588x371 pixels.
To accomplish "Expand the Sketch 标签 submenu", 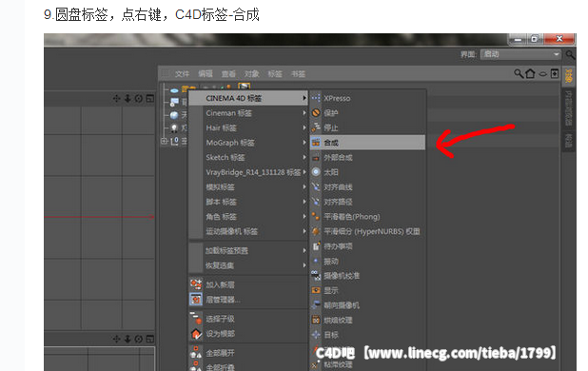I will coord(248,157).
